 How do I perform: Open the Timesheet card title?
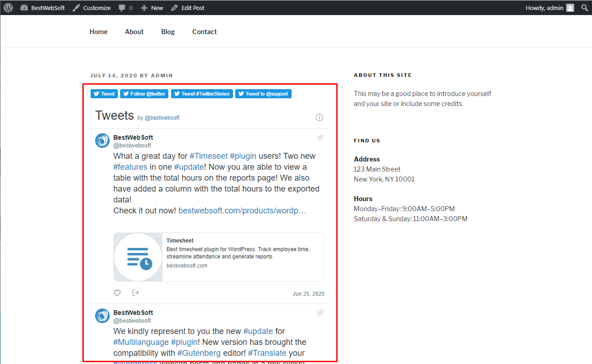pyautogui.click(x=180, y=241)
